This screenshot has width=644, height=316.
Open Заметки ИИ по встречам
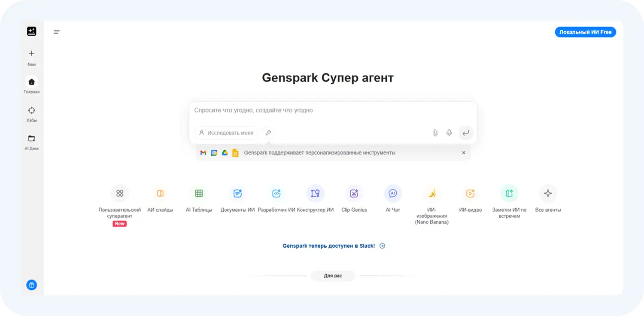click(509, 193)
